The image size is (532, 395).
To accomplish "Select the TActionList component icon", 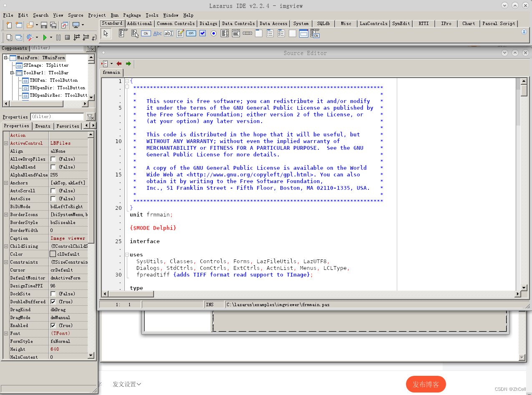I will 315,33.
